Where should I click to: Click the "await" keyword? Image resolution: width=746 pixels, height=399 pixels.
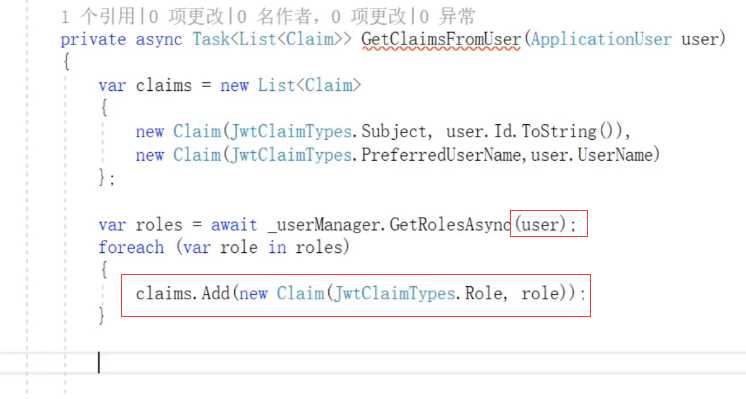coord(234,224)
